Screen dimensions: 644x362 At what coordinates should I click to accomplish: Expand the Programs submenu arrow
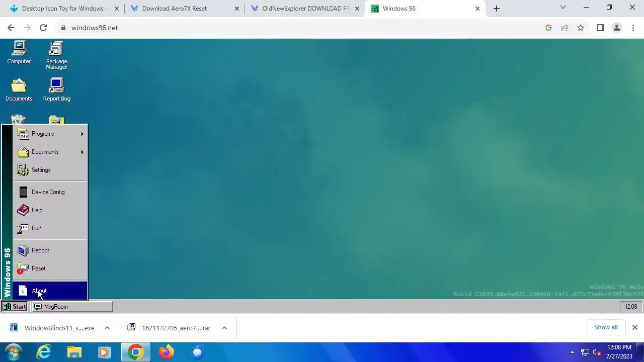coord(82,134)
